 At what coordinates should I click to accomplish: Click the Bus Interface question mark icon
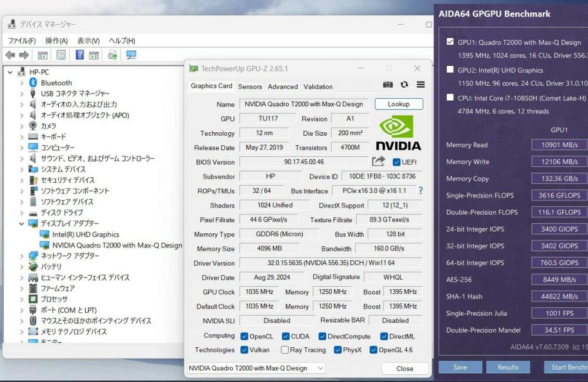tap(421, 190)
